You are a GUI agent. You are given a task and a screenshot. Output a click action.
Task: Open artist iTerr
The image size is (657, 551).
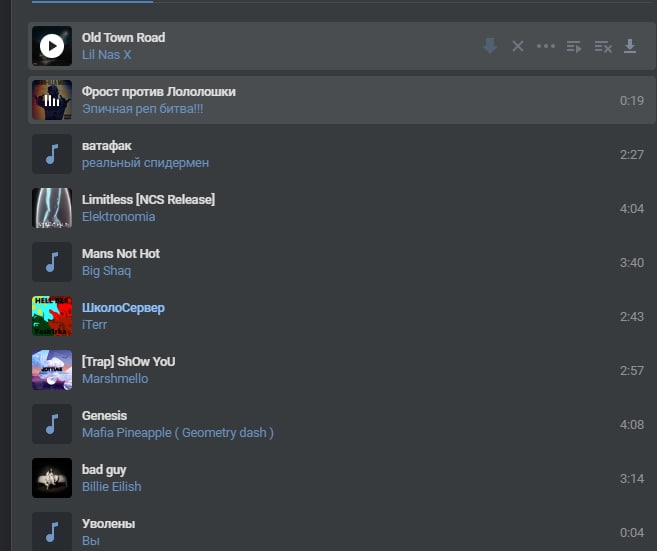[x=94, y=325]
